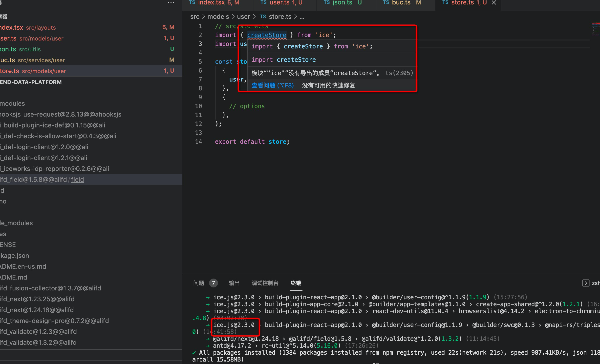Open README.md in file tree
The height and width of the screenshot is (364, 600).
tap(91, 277)
